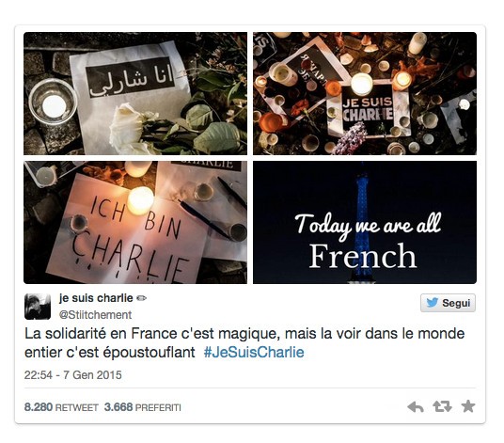
Task: Open the tweet timestamp 22:54 - 7 Gen 2015
Action: tap(73, 375)
